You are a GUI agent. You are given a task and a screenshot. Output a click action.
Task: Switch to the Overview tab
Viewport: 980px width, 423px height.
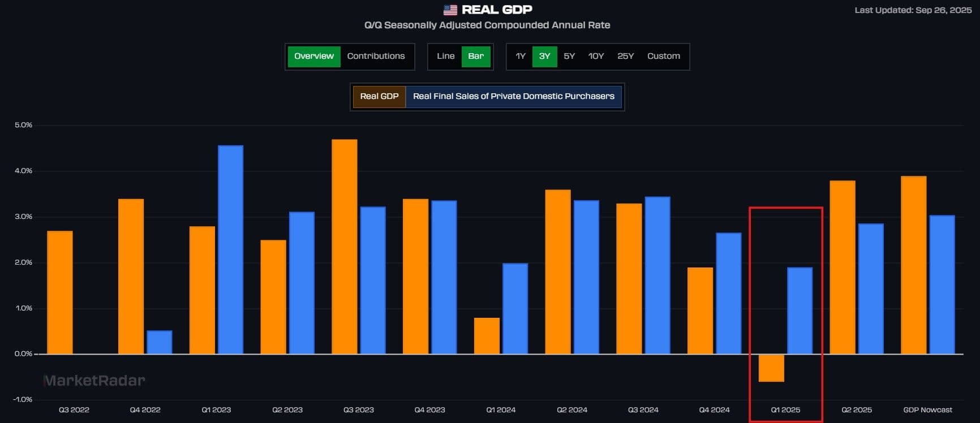coord(314,57)
